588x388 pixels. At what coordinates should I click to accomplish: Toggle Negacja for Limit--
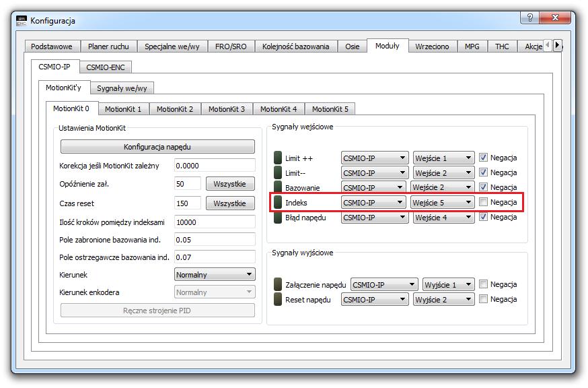483,172
